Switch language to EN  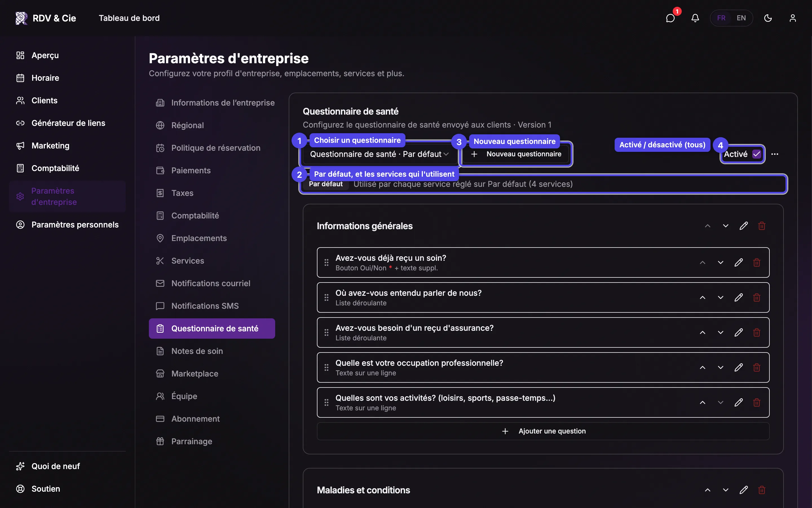[x=741, y=18]
